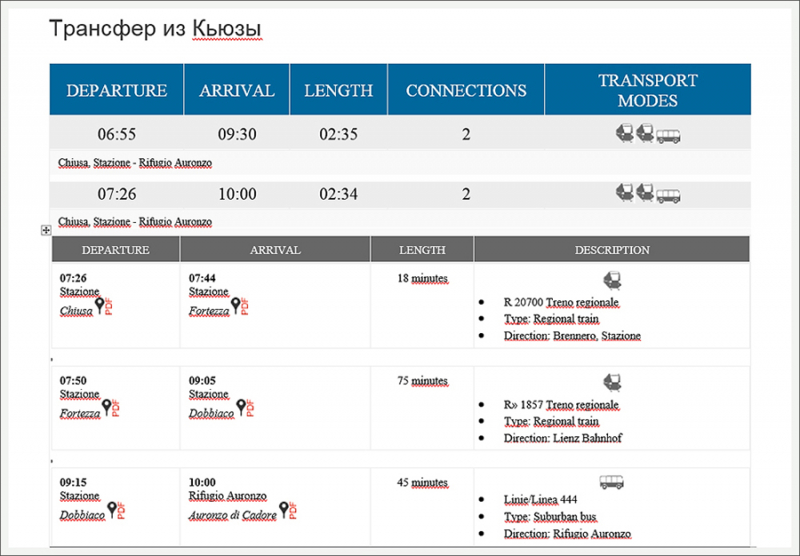Open Fortezza link under 07:44 arrival

(209, 311)
